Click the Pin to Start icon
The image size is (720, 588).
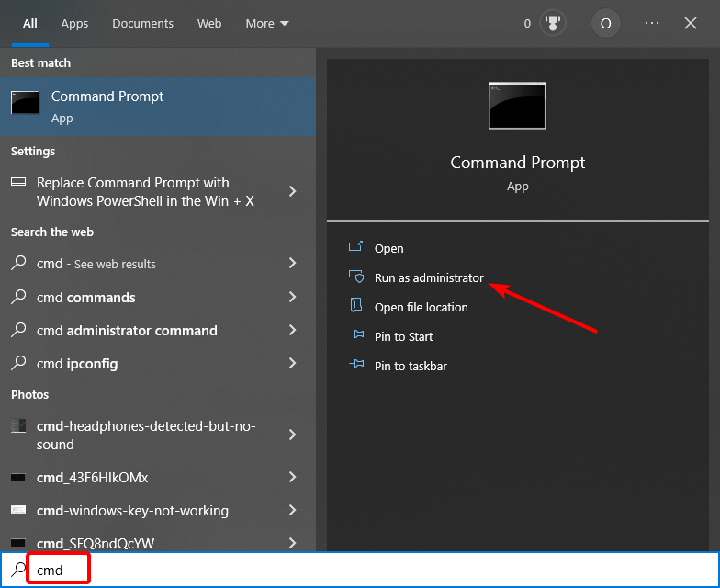(x=356, y=336)
